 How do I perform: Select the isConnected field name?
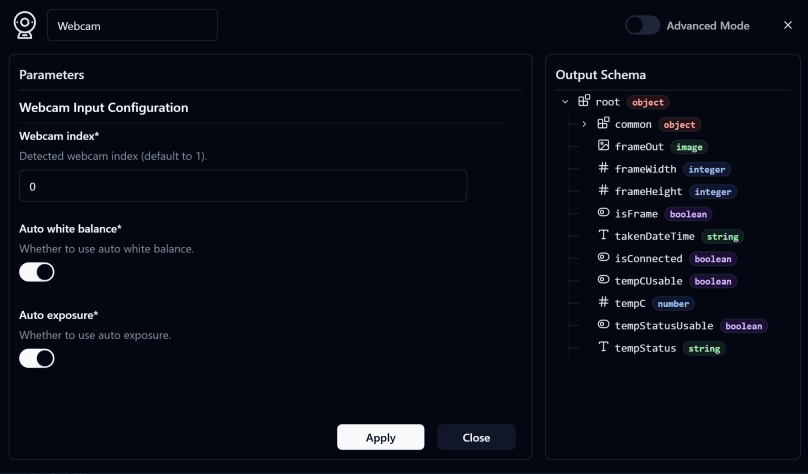click(x=648, y=259)
